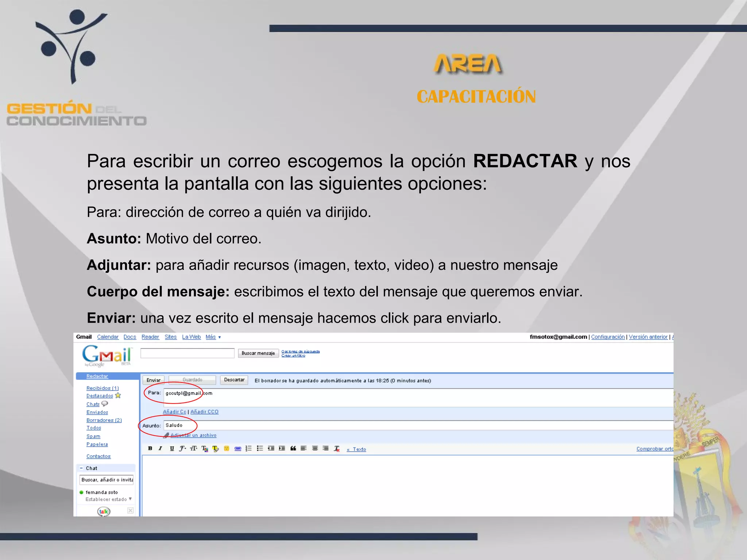Open Contactos page
Image resolution: width=747 pixels, height=560 pixels.
(98, 456)
